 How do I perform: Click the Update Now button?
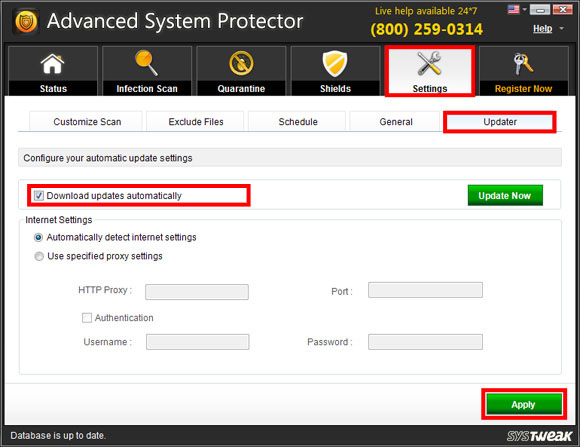[x=505, y=195]
